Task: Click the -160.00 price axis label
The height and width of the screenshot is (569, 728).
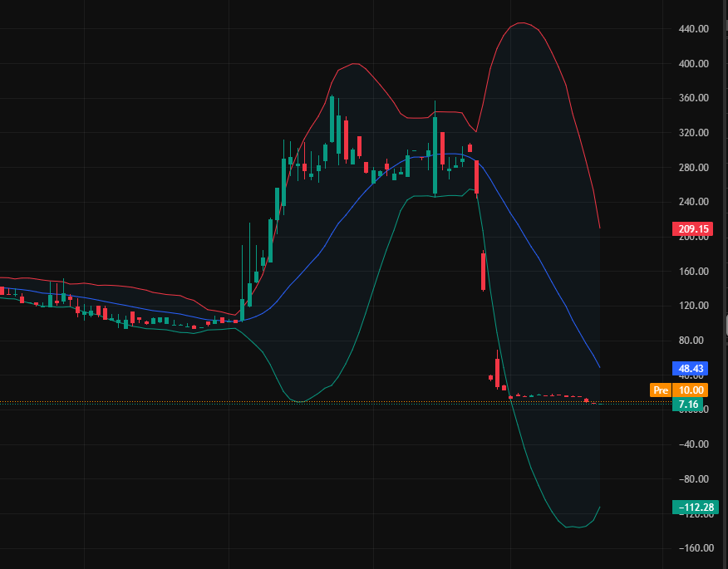Action: pyautogui.click(x=696, y=548)
